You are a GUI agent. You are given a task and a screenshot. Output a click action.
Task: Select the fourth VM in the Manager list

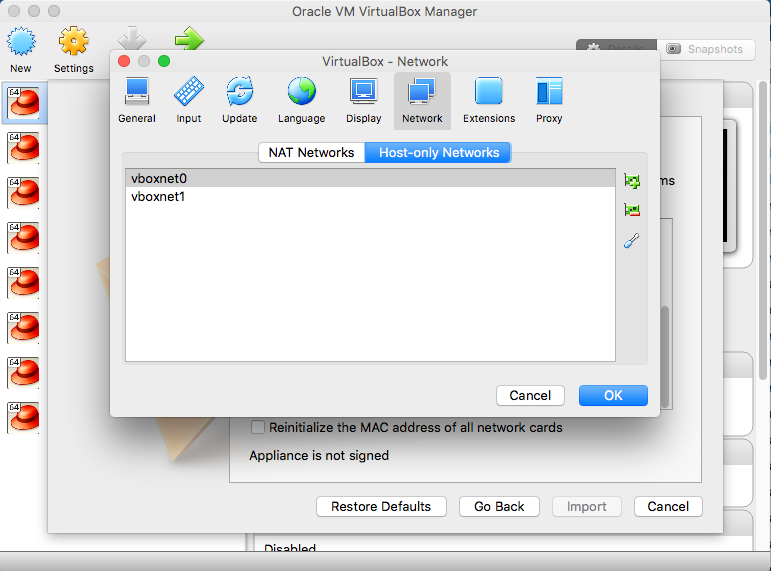24,238
